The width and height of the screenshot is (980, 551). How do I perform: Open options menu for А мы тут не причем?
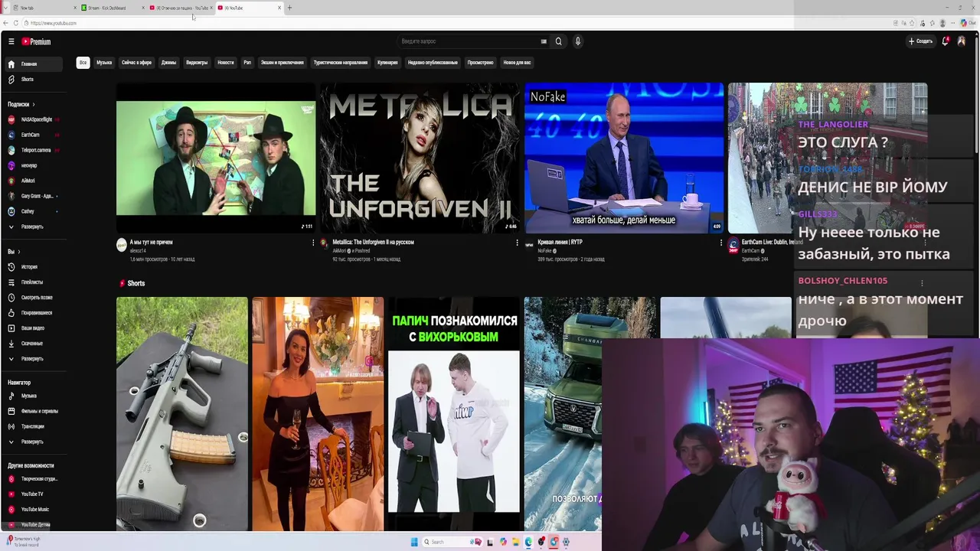coord(313,243)
